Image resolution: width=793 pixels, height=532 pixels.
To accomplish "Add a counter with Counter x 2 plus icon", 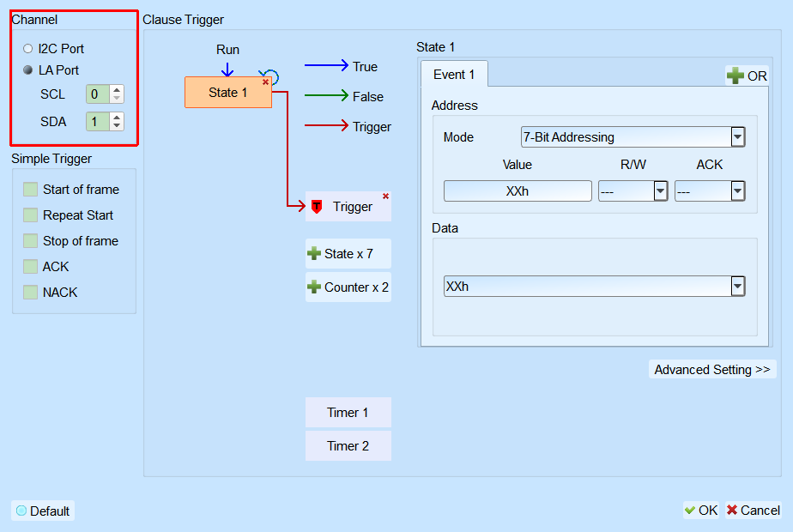I will click(x=314, y=287).
